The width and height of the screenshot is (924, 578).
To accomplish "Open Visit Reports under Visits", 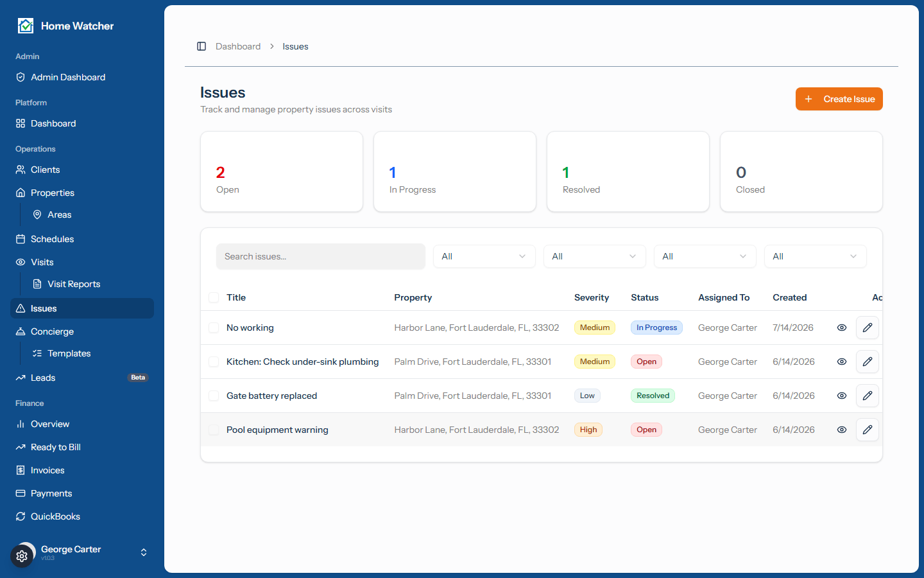I will 90,284.
